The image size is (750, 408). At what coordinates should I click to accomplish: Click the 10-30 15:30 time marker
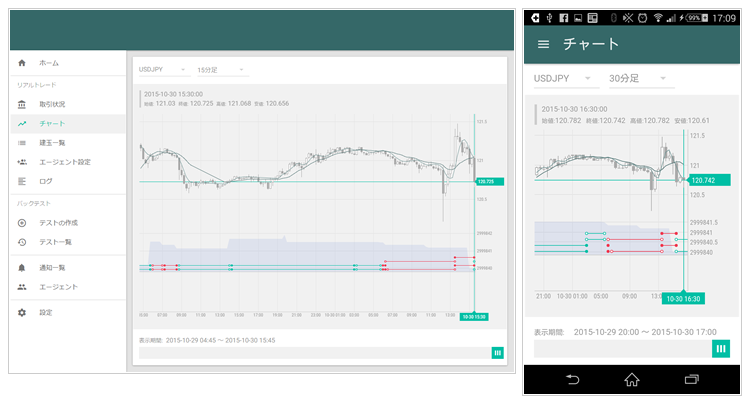(474, 317)
